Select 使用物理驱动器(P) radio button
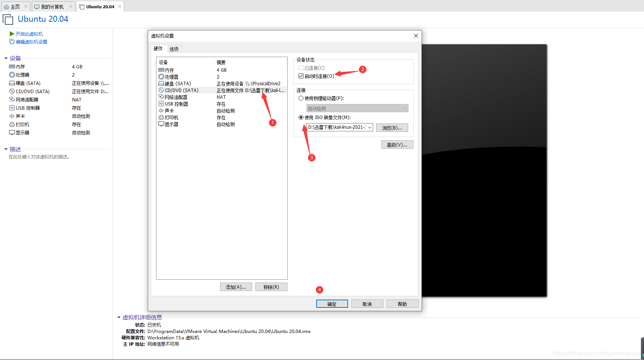 (x=301, y=98)
